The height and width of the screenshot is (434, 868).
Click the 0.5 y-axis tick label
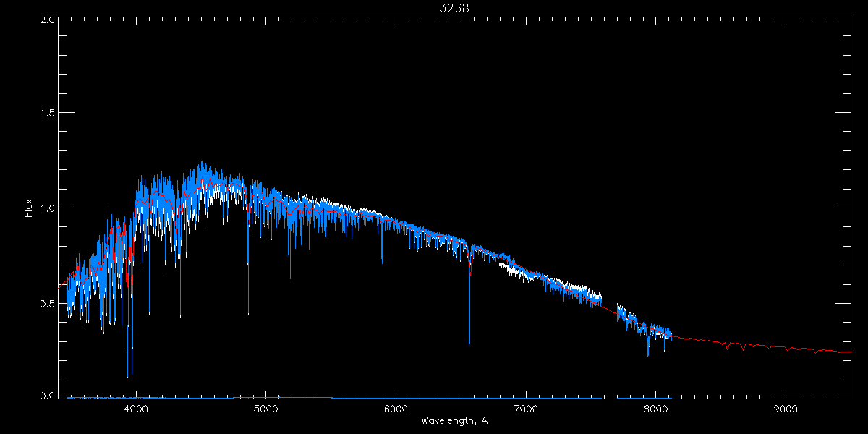pos(46,303)
